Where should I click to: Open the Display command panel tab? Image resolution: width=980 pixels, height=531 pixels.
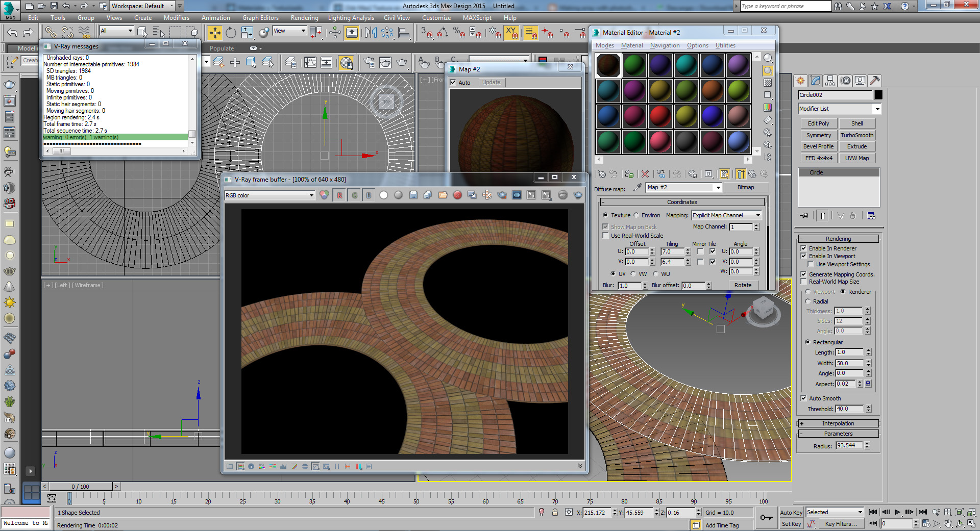click(860, 81)
